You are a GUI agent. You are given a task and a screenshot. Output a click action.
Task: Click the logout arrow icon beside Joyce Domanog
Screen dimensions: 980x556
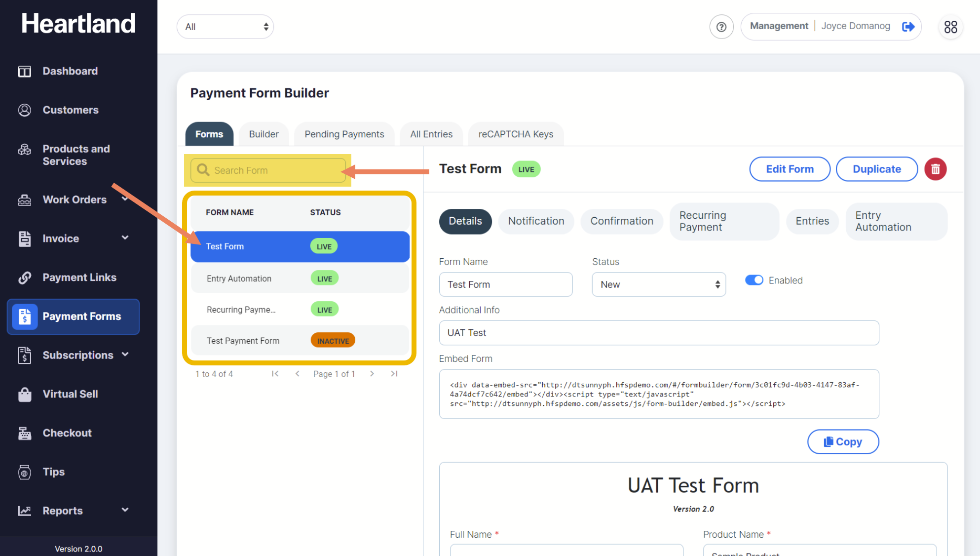(908, 27)
